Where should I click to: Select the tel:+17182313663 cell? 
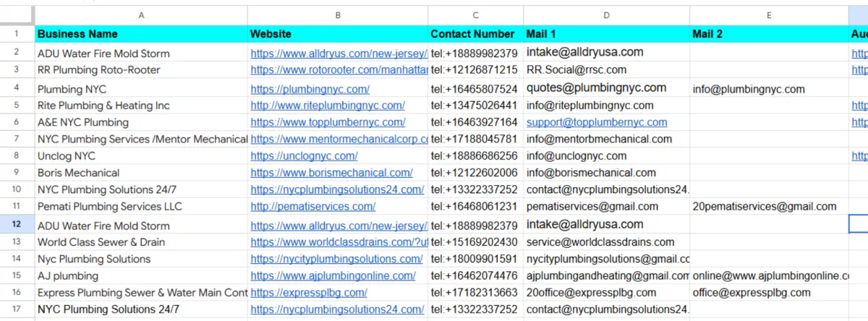click(x=476, y=293)
